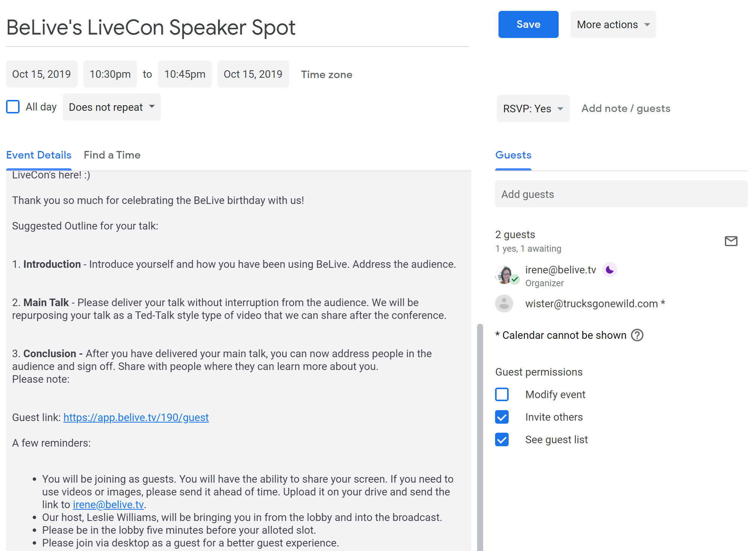Enable Modify event guest permission
756x551 pixels.
502,394
